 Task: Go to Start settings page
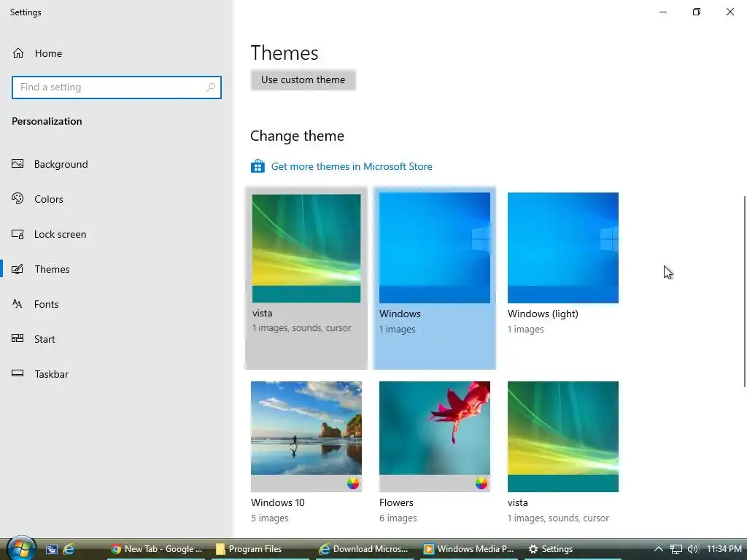pyautogui.click(x=44, y=339)
